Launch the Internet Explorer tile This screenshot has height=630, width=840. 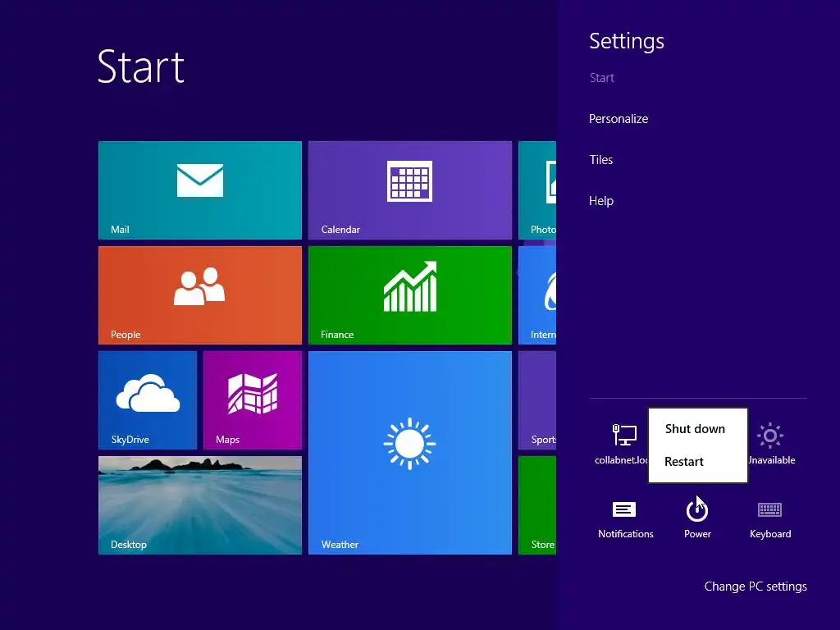537,295
